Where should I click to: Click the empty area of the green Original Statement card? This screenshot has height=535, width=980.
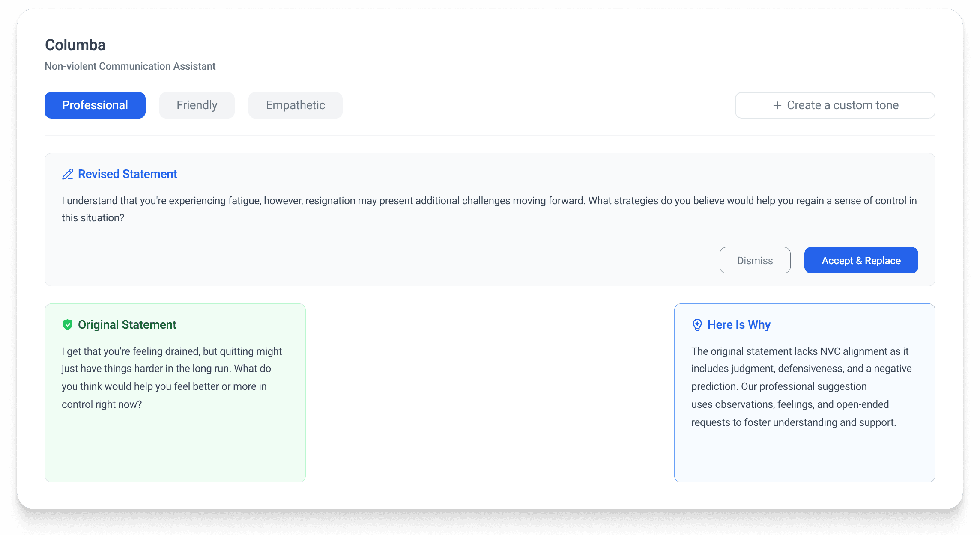(175, 449)
